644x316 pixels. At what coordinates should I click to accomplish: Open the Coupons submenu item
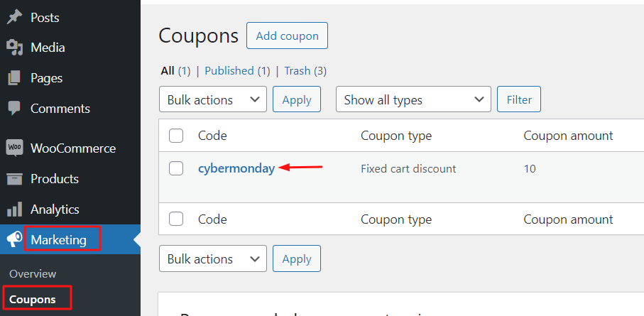(32, 299)
